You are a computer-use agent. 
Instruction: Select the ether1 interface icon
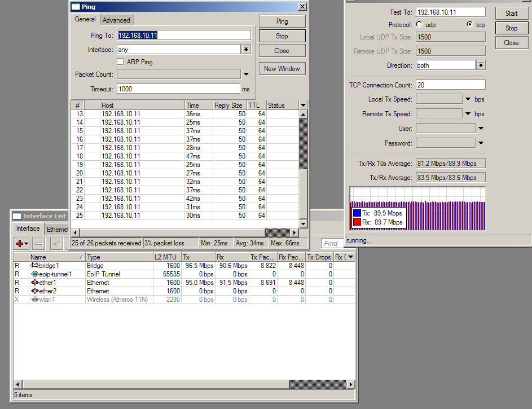pyautogui.click(x=34, y=283)
